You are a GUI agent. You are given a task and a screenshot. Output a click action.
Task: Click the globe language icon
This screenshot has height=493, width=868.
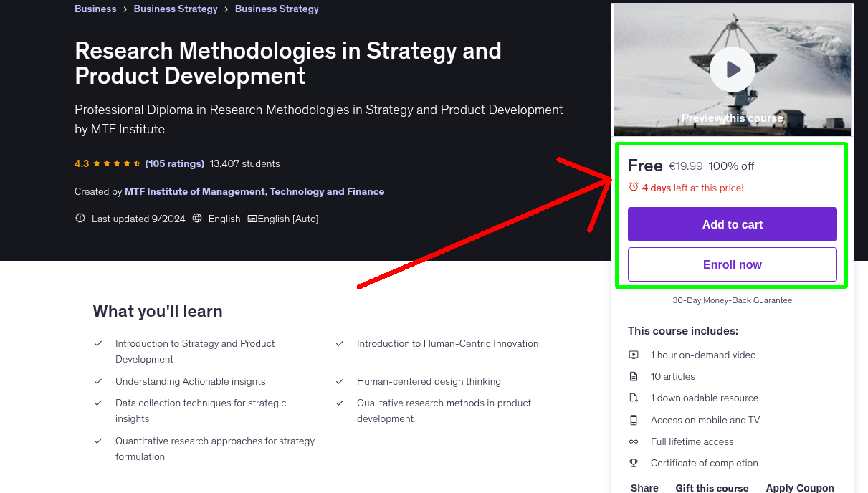(x=198, y=219)
